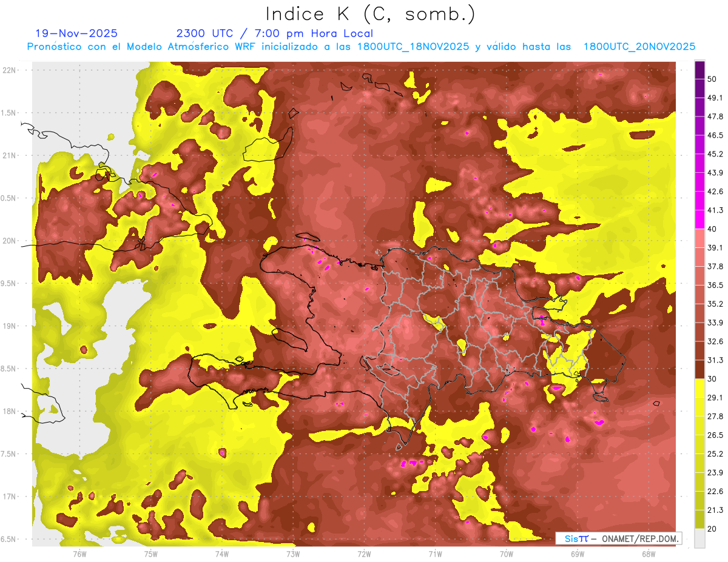Click the "74W" longitude label
The width and height of the screenshot is (728, 562).
(x=222, y=554)
